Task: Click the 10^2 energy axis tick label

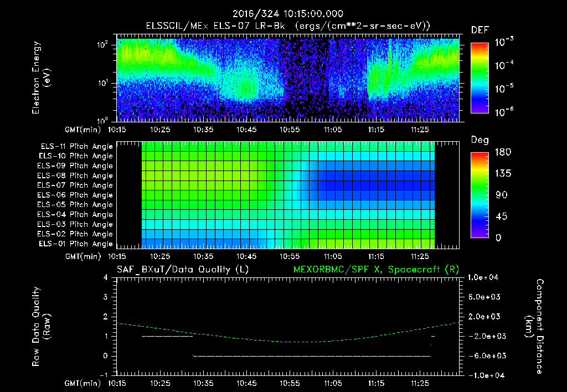Action: click(x=102, y=45)
